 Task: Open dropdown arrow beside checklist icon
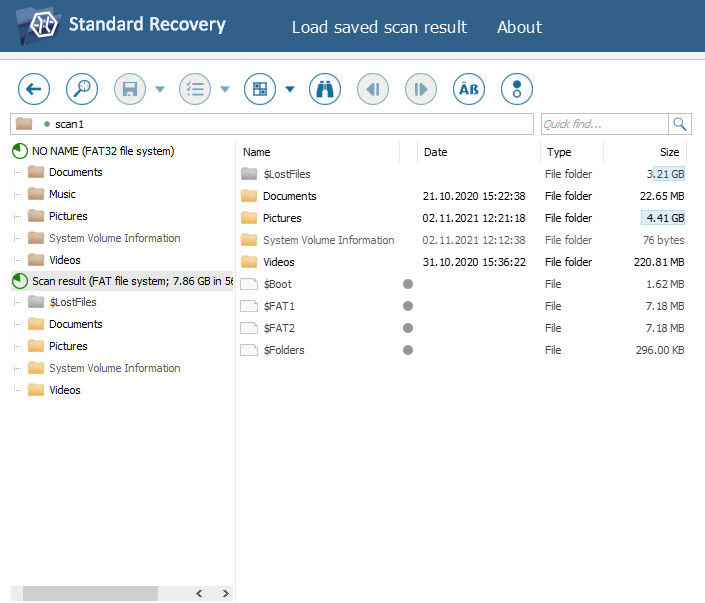pos(225,89)
